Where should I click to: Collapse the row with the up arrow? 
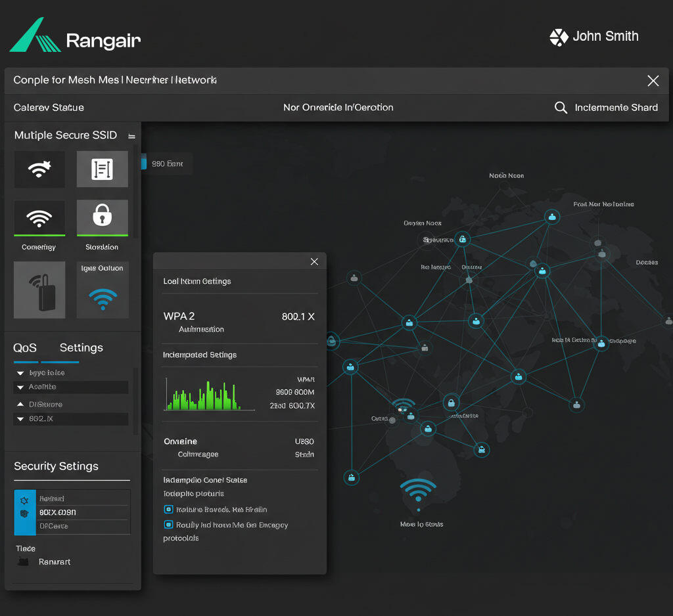pyautogui.click(x=21, y=405)
